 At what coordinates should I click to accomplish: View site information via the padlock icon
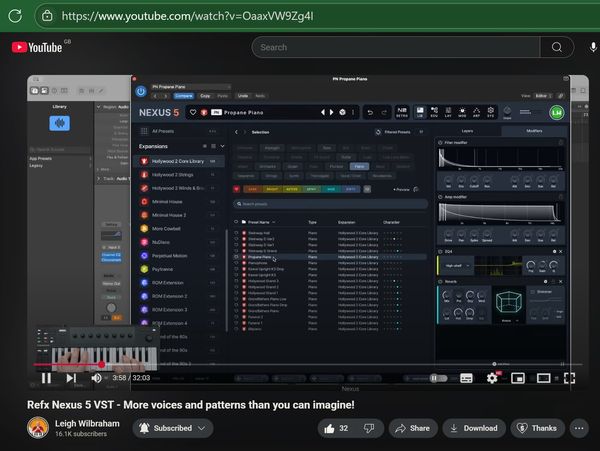47,16
